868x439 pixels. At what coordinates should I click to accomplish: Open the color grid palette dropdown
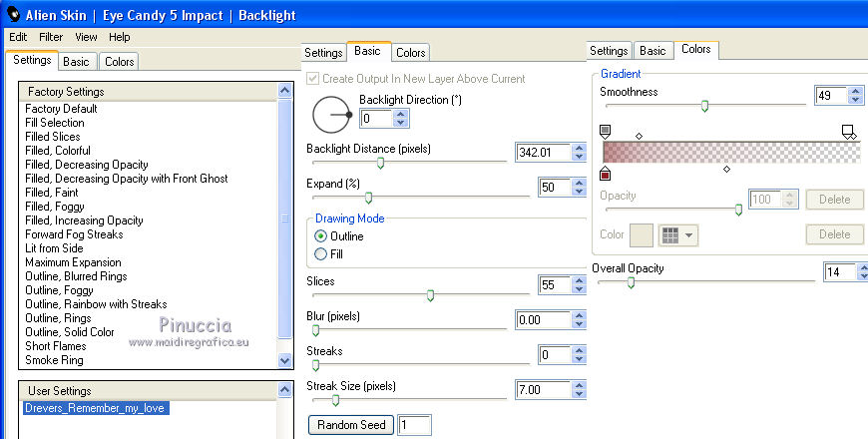678,234
